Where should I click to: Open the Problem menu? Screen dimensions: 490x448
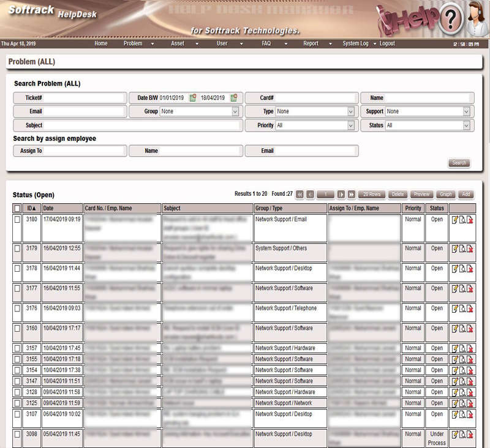[x=134, y=44]
